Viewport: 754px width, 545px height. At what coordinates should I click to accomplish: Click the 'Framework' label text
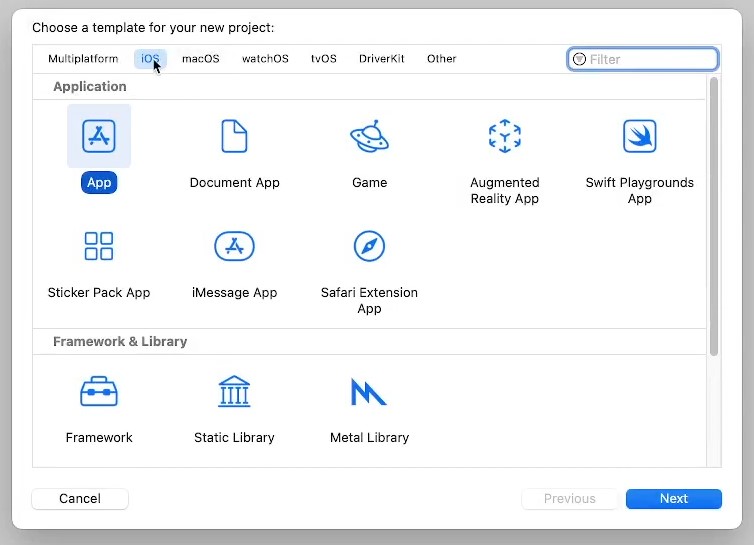[x=99, y=438]
